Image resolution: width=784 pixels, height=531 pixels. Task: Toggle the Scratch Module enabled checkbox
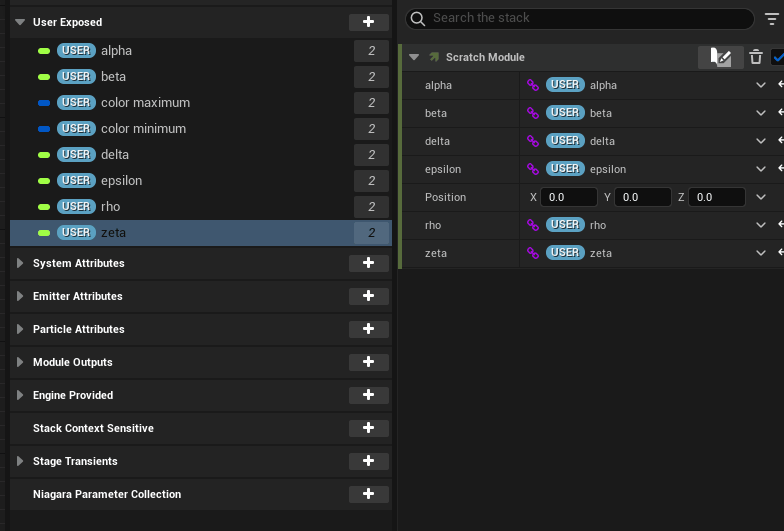778,57
